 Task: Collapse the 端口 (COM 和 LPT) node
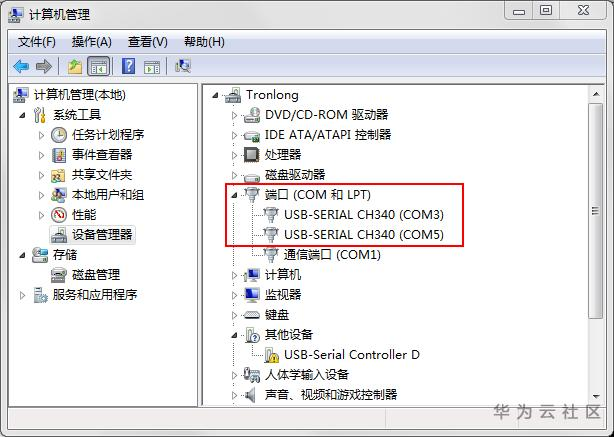(x=234, y=195)
